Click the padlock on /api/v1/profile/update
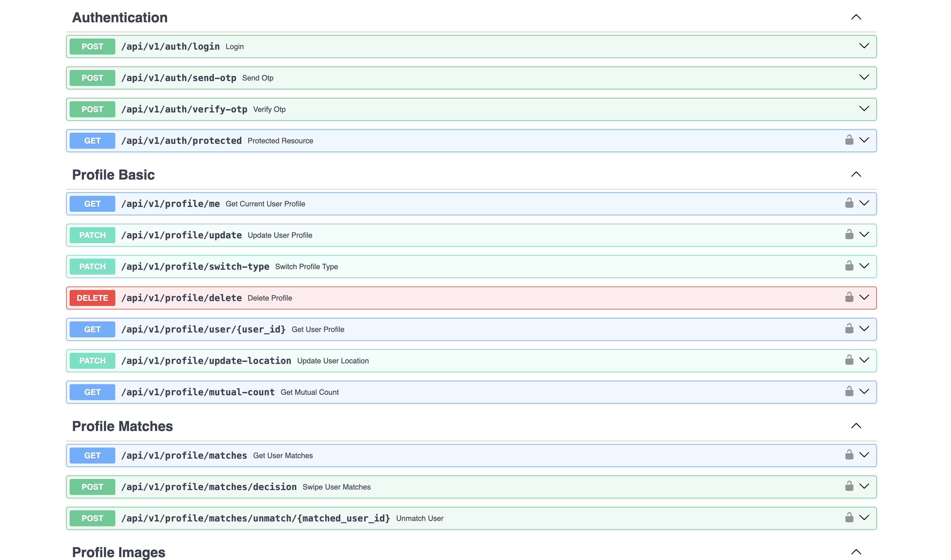The width and height of the screenshot is (951, 560). point(849,234)
